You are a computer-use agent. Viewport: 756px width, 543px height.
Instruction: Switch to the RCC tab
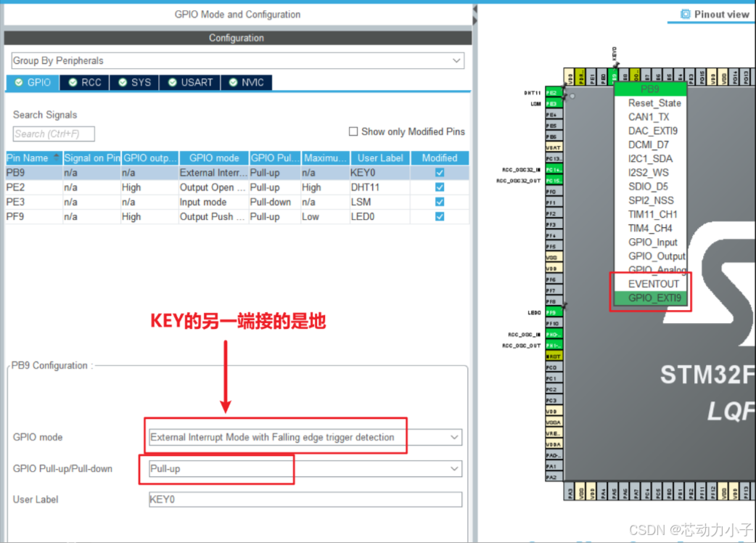[x=84, y=83]
